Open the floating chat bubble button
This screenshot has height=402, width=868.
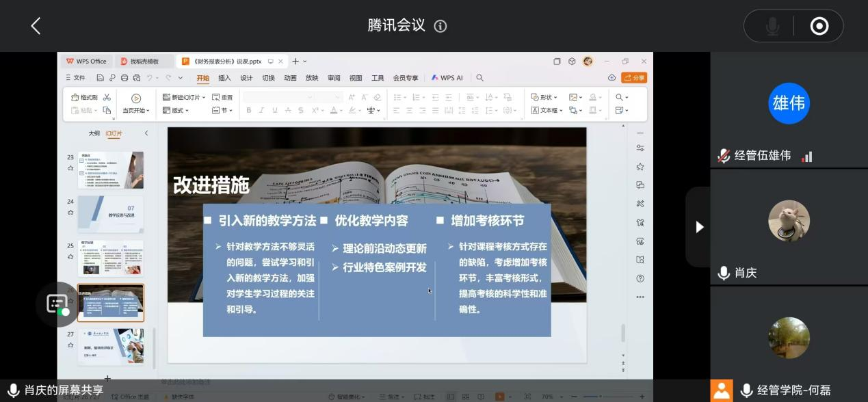57,304
